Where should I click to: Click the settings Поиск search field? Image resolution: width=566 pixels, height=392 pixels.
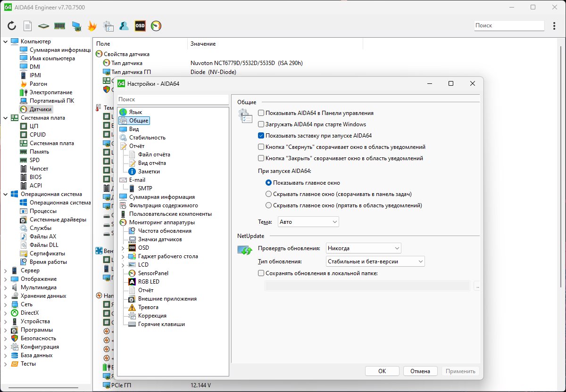[173, 99]
